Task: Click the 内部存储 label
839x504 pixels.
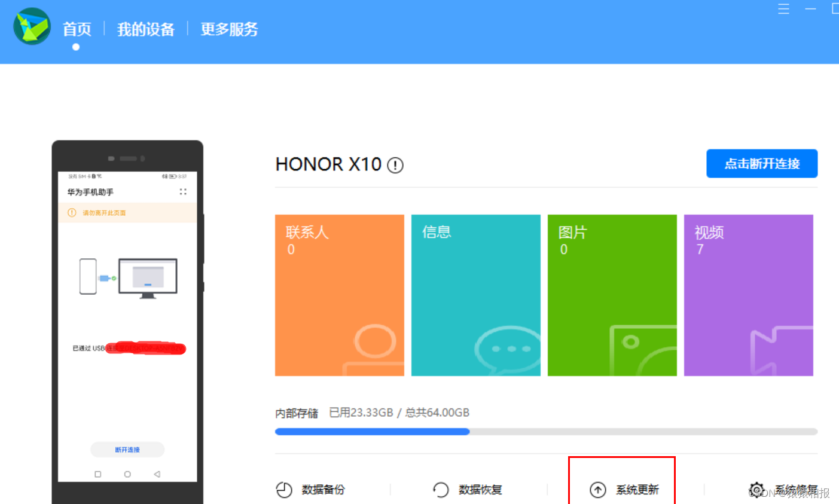Action: click(x=297, y=413)
